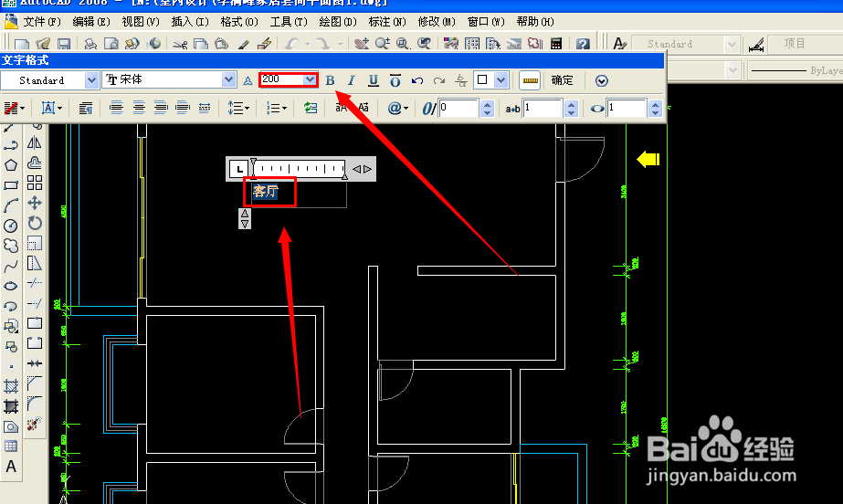Screen dimensions: 843x504
Task: Click the Undo icon in text formatting
Action: point(417,80)
